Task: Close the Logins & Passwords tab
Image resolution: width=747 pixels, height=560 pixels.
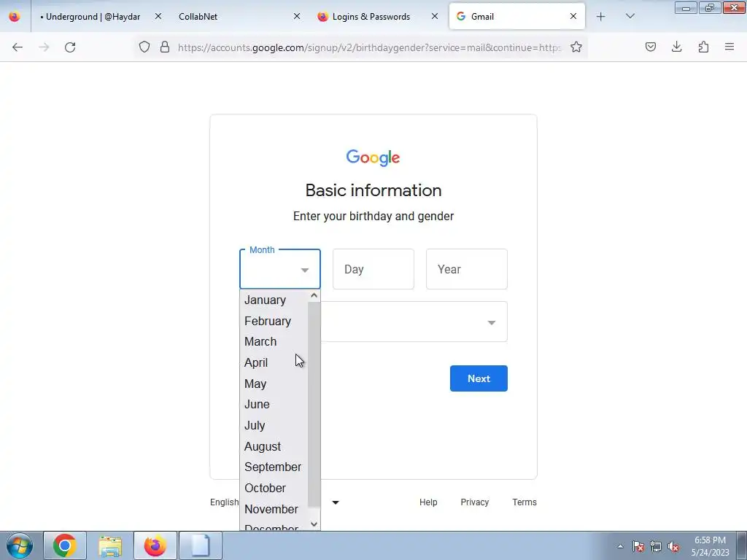Action: tap(435, 16)
